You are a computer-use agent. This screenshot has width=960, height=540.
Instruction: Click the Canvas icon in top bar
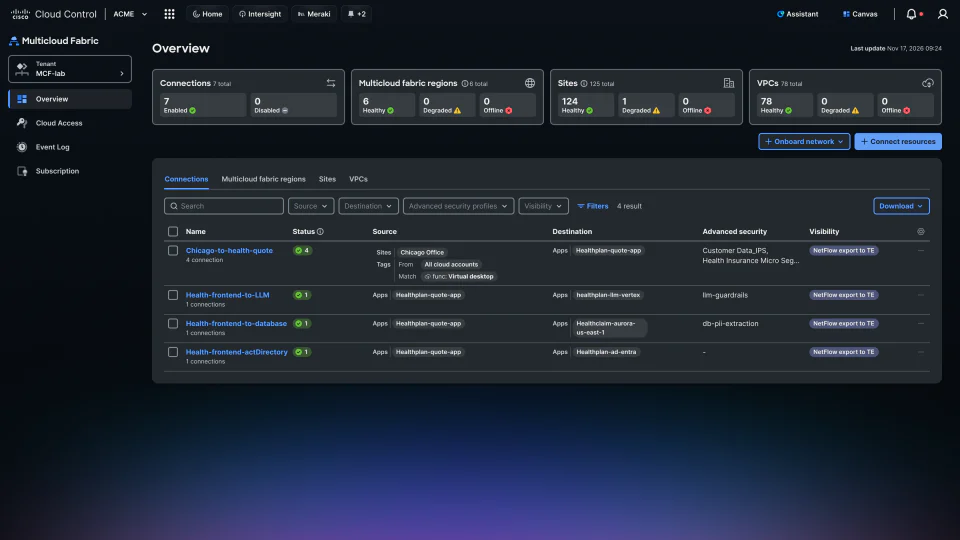pyautogui.click(x=846, y=14)
